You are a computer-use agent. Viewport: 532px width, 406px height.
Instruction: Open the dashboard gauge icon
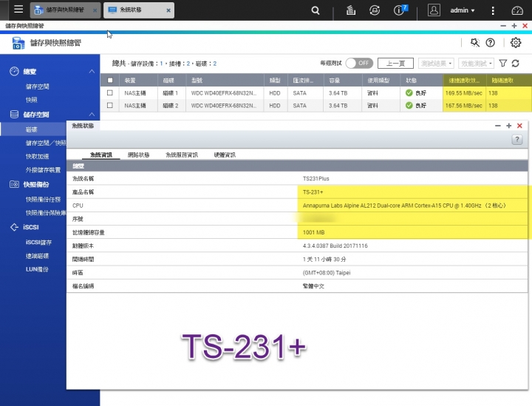point(517,10)
